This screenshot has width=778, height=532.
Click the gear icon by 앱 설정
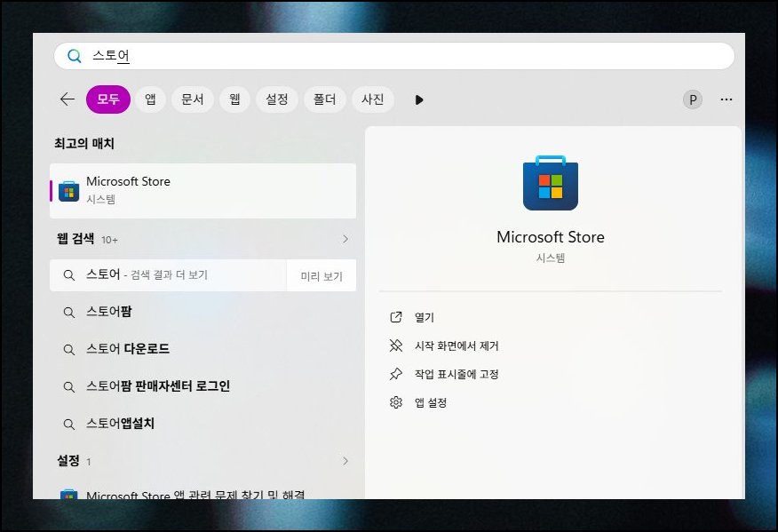click(x=396, y=402)
